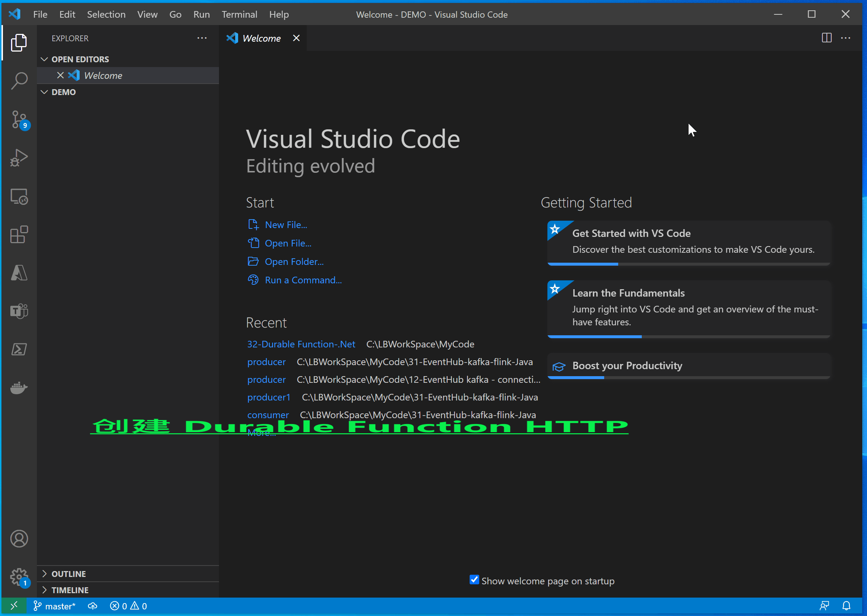
Task: Open the Azure panel icon
Action: (x=19, y=272)
